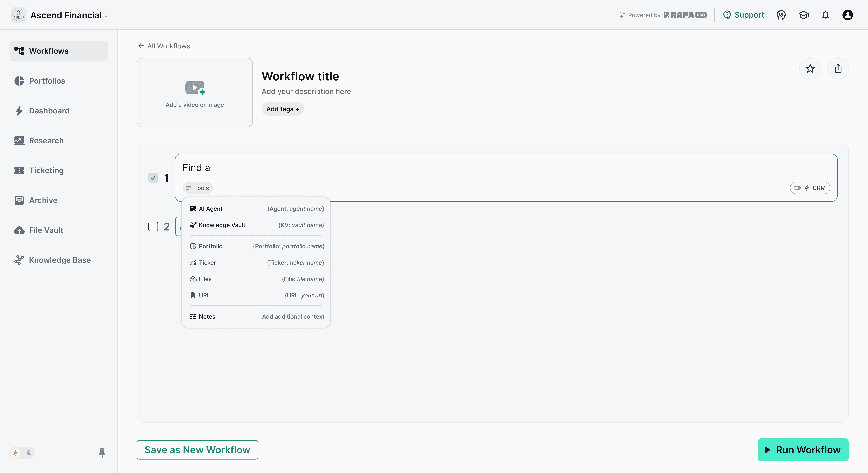Open the user account profile icon
868x473 pixels.
click(x=847, y=15)
